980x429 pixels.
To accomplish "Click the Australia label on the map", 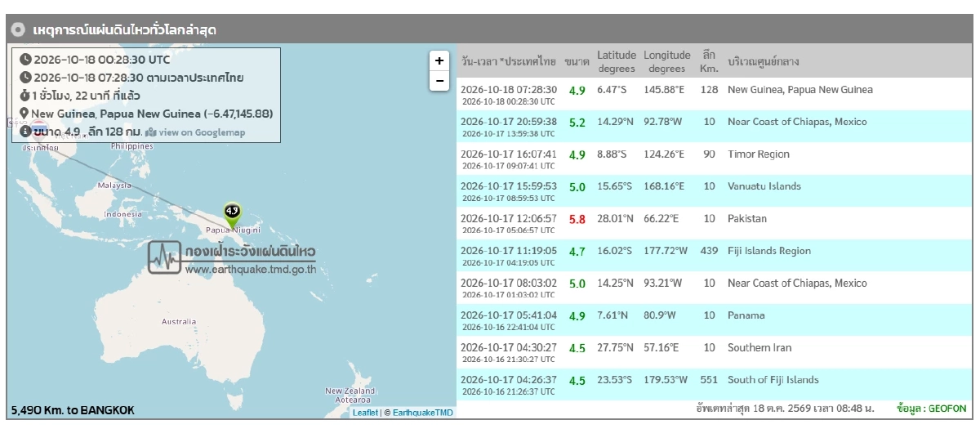I will (178, 322).
